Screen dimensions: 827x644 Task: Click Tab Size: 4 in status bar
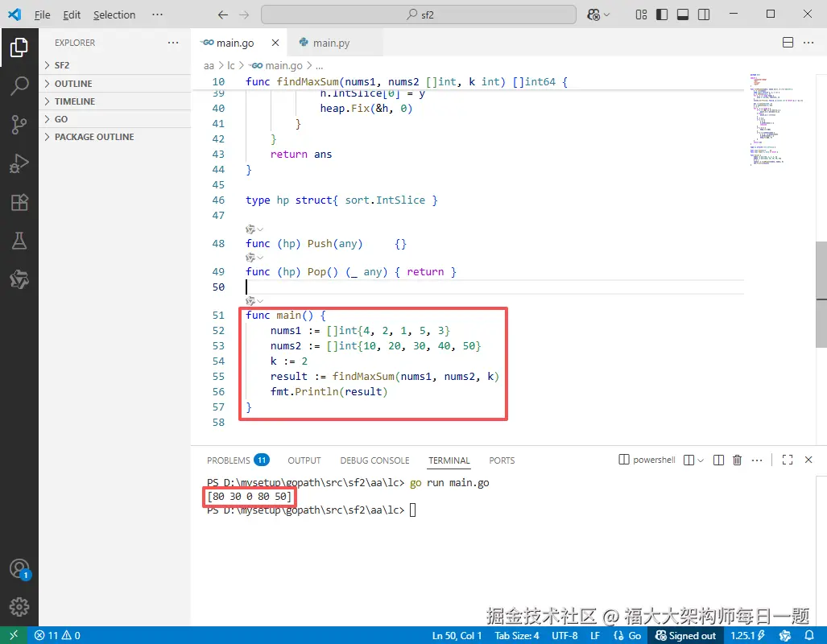pyautogui.click(x=517, y=636)
